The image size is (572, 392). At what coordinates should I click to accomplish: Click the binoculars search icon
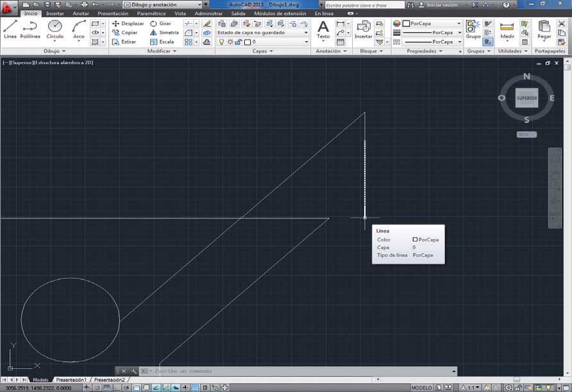pos(411,4)
